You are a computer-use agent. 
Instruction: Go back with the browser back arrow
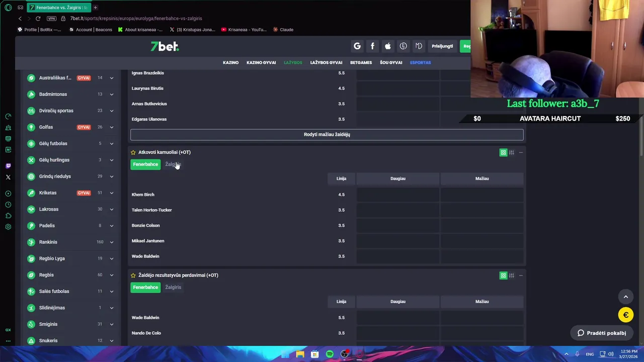[20, 19]
